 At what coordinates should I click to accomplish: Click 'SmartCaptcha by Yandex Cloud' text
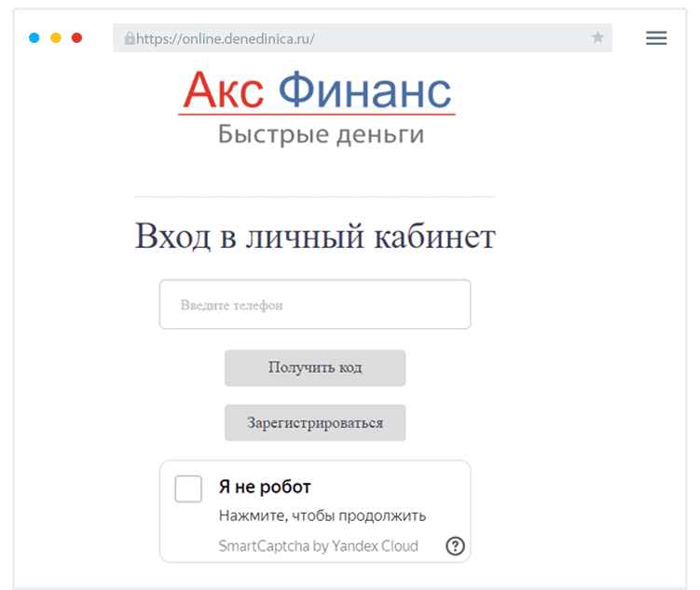(x=318, y=546)
